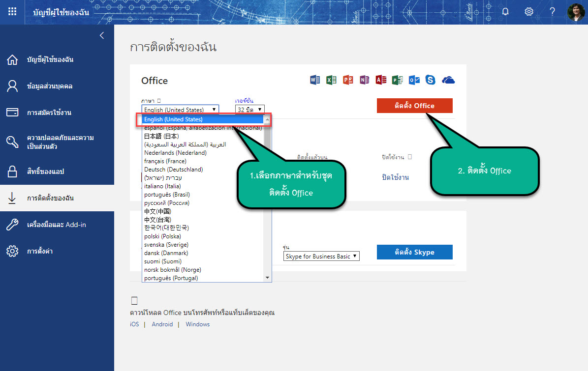Click the Word app icon
588x371 pixels.
315,80
